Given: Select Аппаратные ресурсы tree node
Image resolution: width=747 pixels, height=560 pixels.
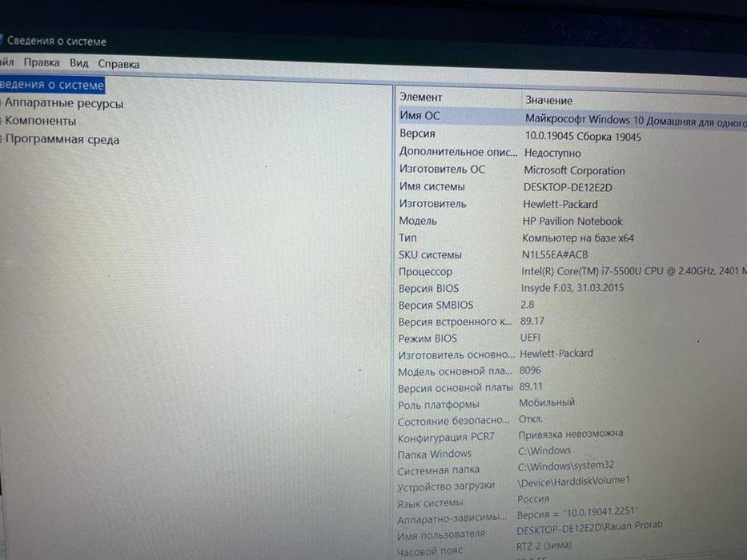Looking at the screenshot, I should click(x=64, y=103).
